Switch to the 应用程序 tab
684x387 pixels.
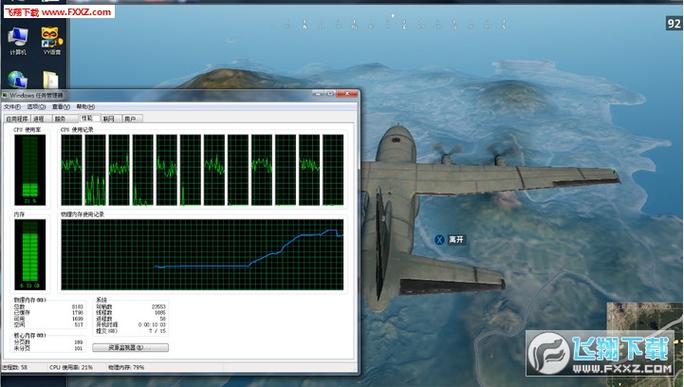(17, 119)
